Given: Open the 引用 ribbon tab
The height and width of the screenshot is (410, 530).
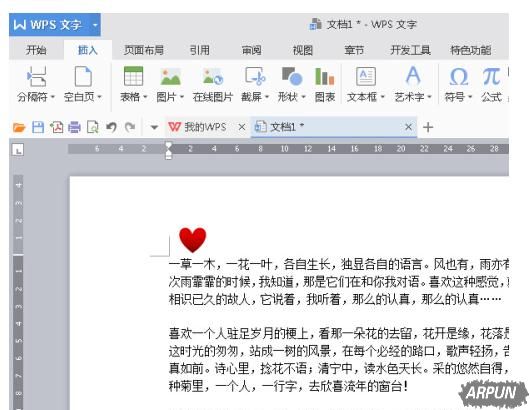Looking at the screenshot, I should (199, 50).
